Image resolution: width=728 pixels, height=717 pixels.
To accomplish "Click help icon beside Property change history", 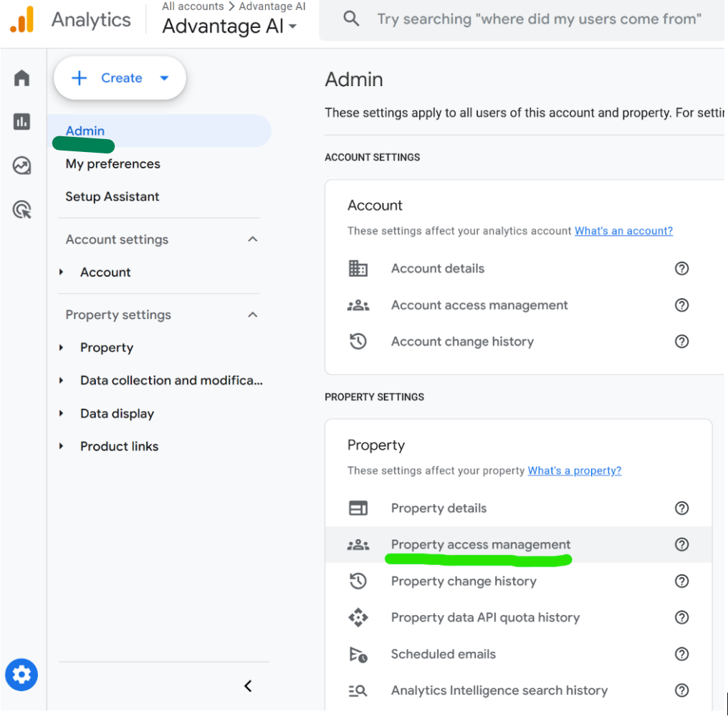I will click(681, 581).
